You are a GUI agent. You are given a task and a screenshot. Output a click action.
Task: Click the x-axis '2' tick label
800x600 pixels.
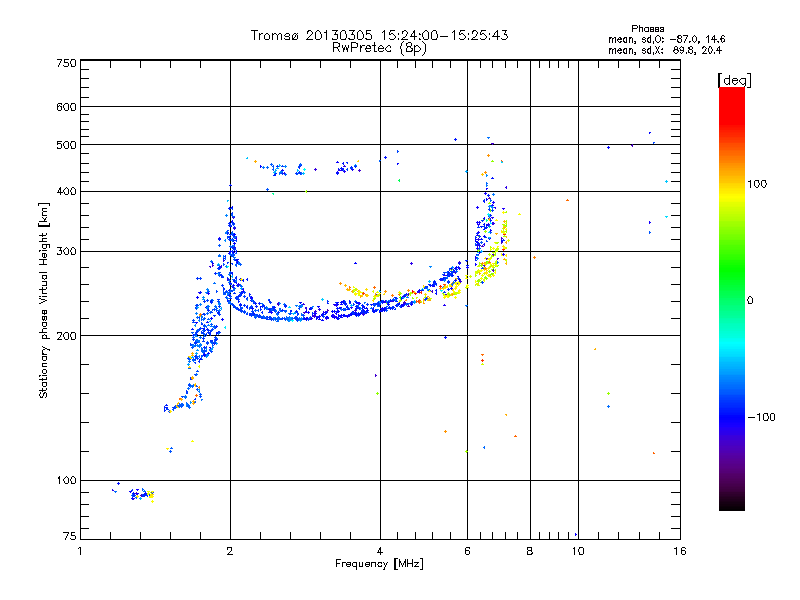(230, 551)
